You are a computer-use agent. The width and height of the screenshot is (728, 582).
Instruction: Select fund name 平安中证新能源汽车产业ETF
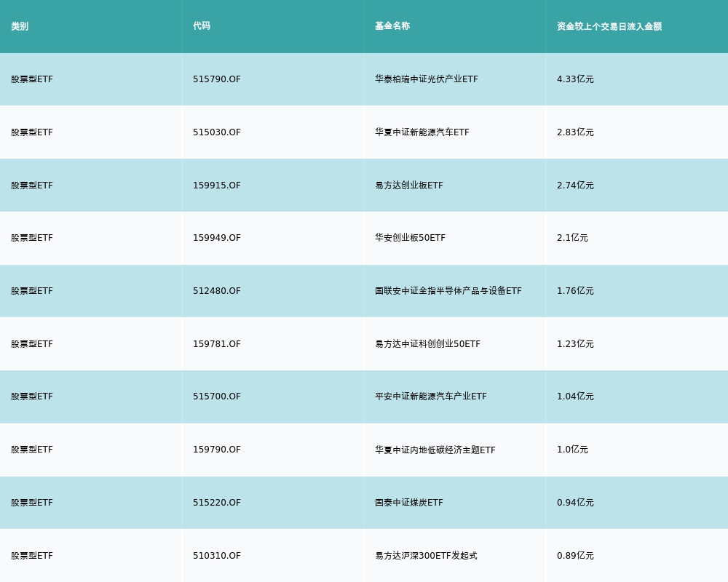(x=431, y=396)
